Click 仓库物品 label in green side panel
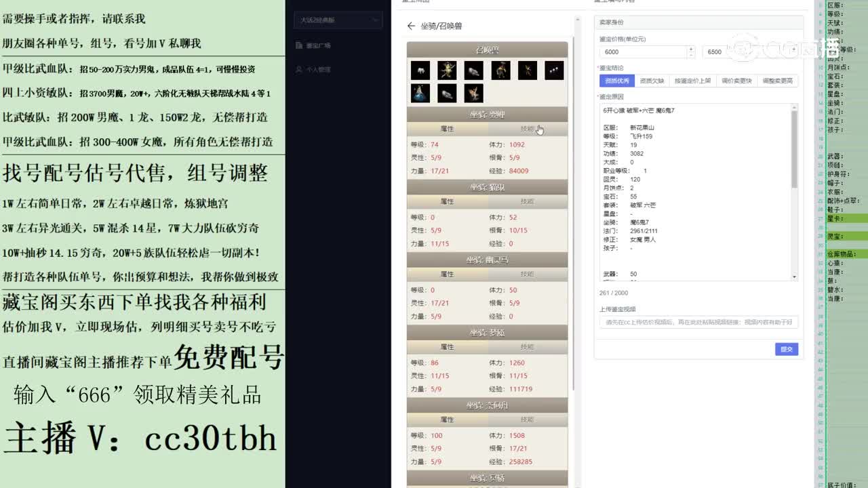Screen dimensions: 868x488 tap(842, 253)
